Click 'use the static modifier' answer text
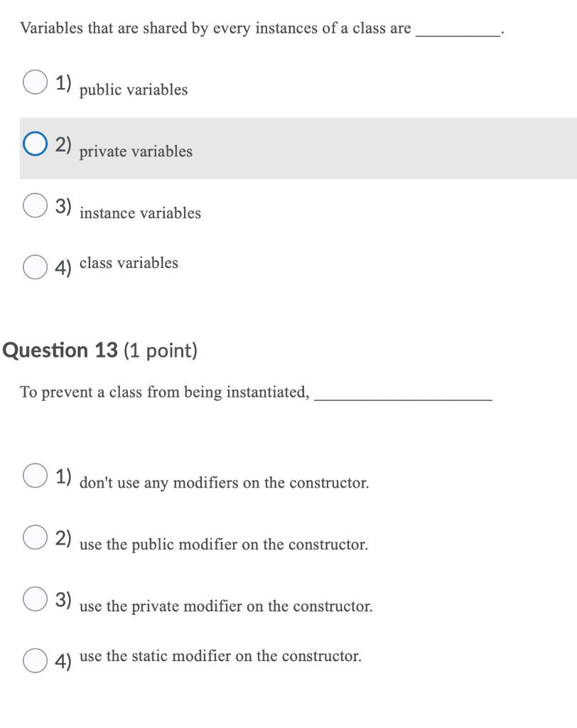 (220, 656)
